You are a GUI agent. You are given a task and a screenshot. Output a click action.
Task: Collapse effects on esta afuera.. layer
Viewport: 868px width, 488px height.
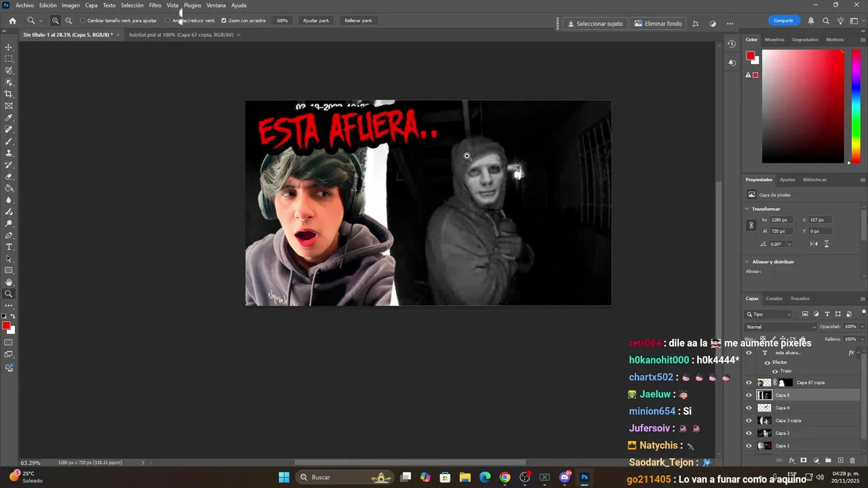859,352
